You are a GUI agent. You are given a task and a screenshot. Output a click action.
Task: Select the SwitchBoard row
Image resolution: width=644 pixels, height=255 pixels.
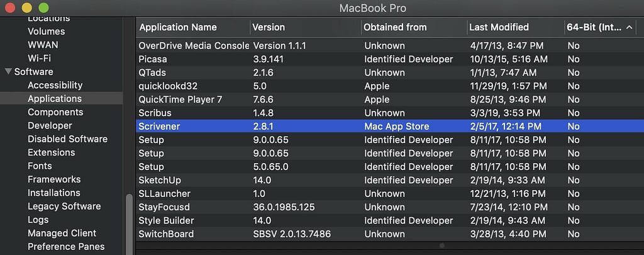390,234
